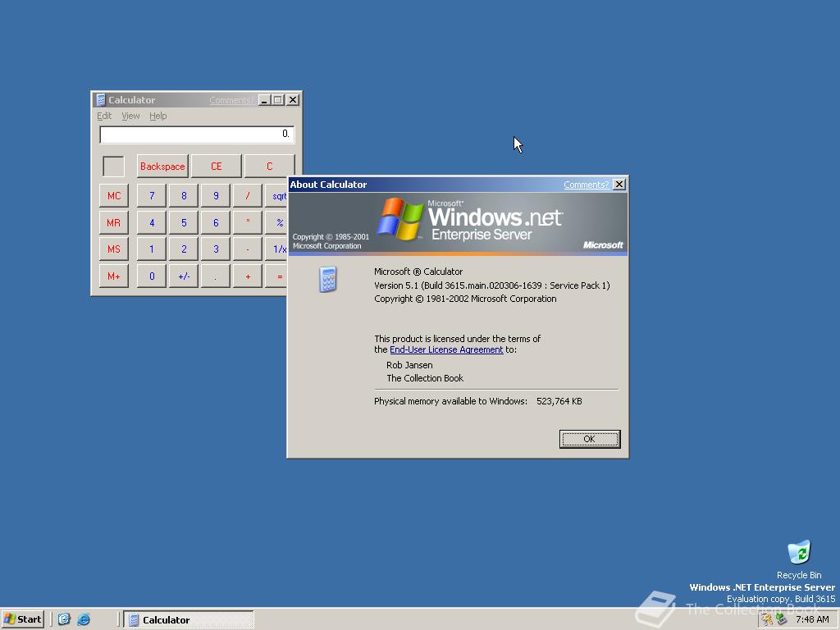Click digit 2 on Calculator

184,249
